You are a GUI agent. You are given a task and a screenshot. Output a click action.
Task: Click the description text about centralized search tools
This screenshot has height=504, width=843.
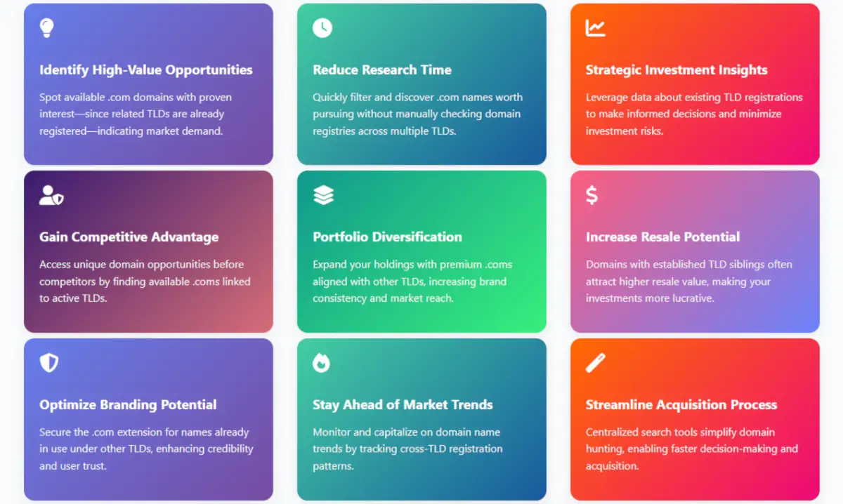coord(691,449)
